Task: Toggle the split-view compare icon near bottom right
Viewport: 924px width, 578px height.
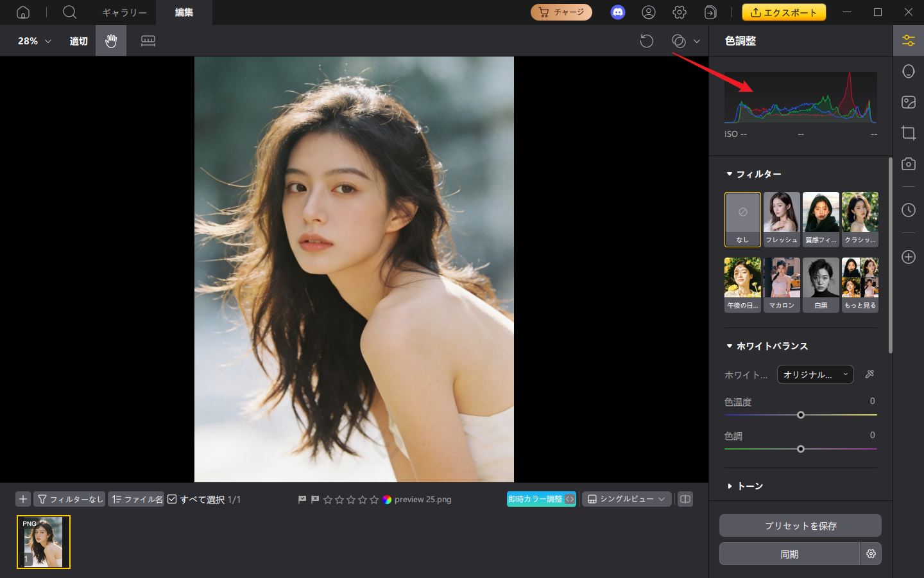Action: (685, 499)
